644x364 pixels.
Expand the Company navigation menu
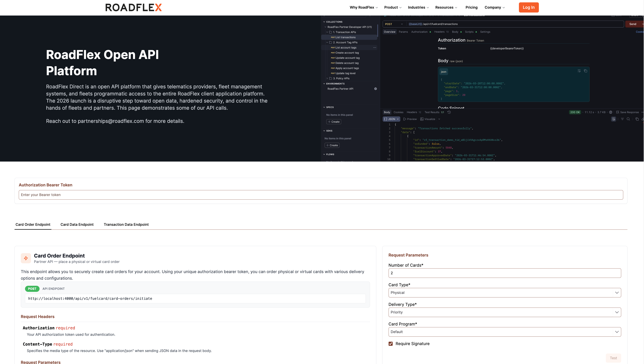(x=495, y=7)
